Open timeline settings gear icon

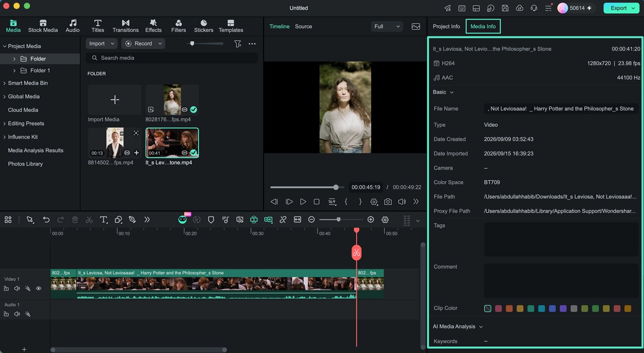385,220
